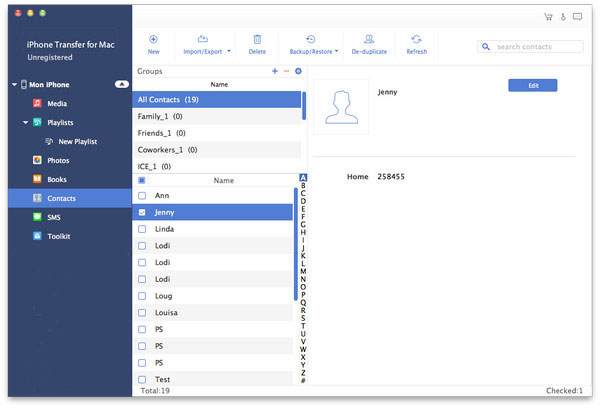The image size is (600, 408).
Task: Select Friends_1 group
Action: (x=217, y=133)
